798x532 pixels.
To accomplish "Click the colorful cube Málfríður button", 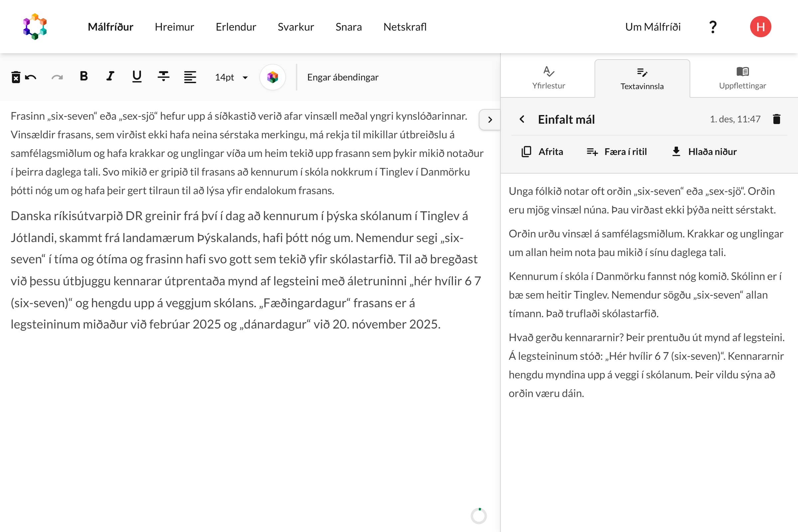I will [272, 77].
